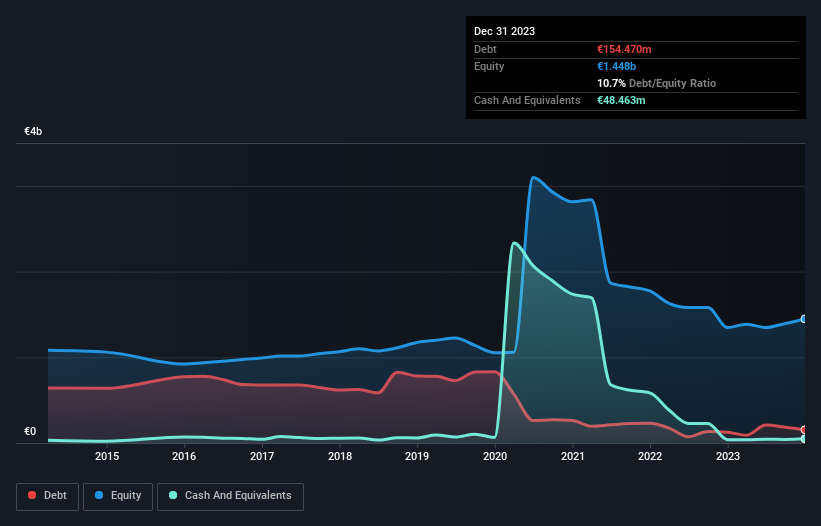
Task: Click the 2021 x-axis label
Action: tap(573, 456)
